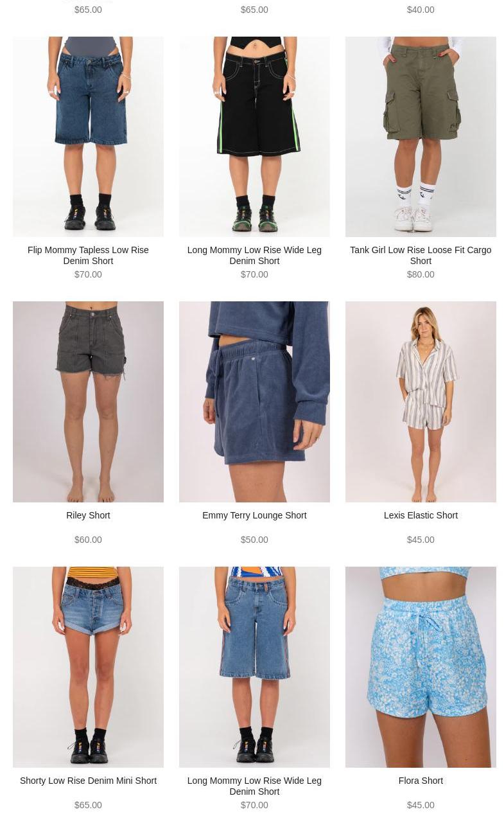Open the Lexis Elastic Short photo
Viewport: 504px width, 823px height.
(x=421, y=402)
